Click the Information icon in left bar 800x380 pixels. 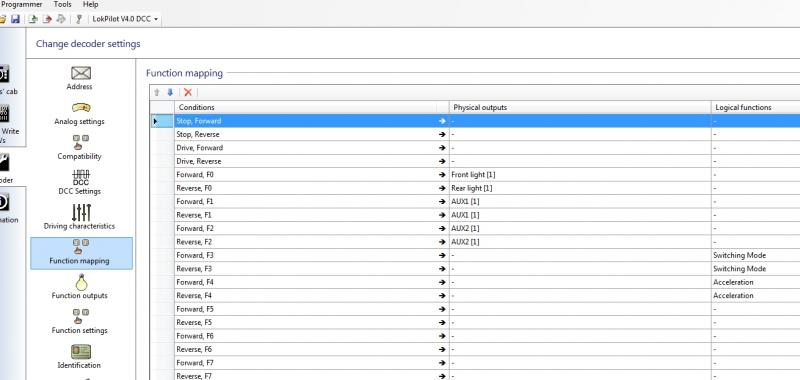click(4, 203)
